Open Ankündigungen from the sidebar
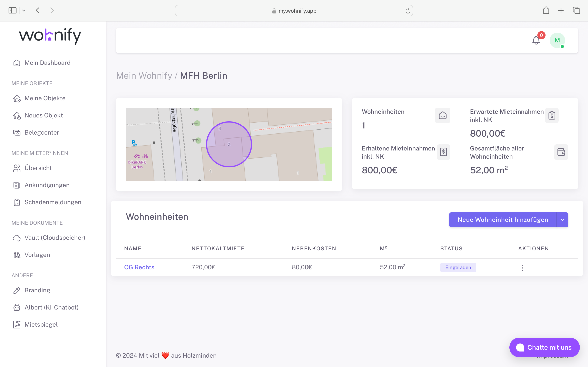The height and width of the screenshot is (367, 588). [x=47, y=185]
